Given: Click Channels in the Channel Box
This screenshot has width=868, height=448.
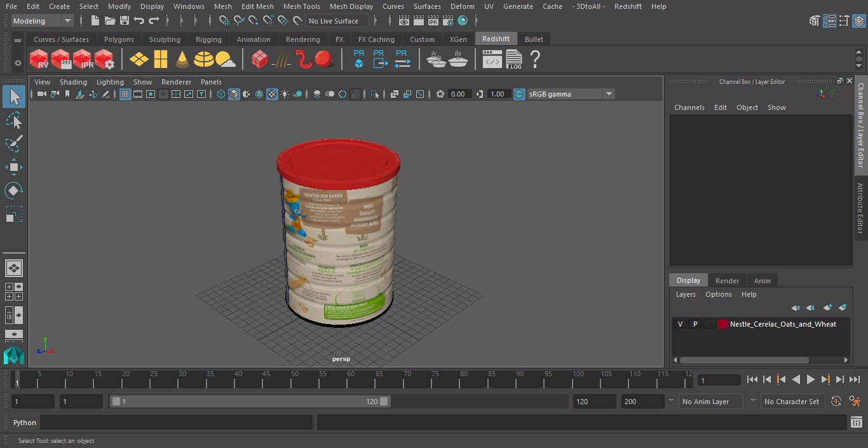Looking at the screenshot, I should click(x=689, y=107).
